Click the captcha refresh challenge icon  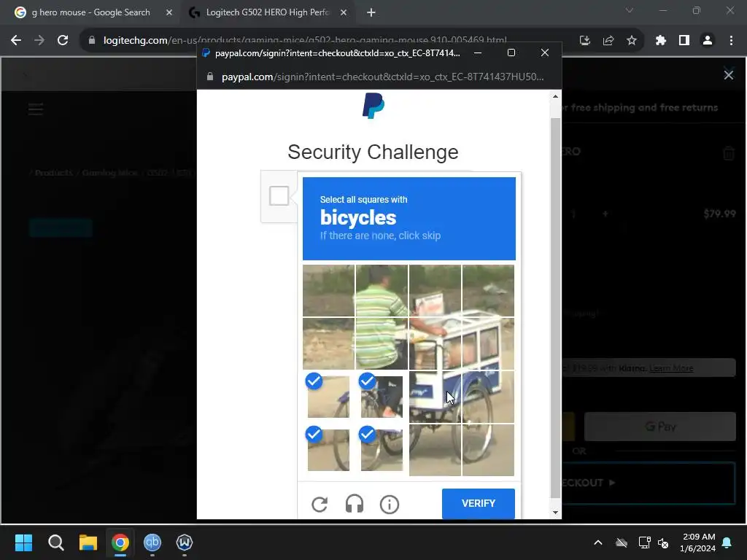(320, 504)
